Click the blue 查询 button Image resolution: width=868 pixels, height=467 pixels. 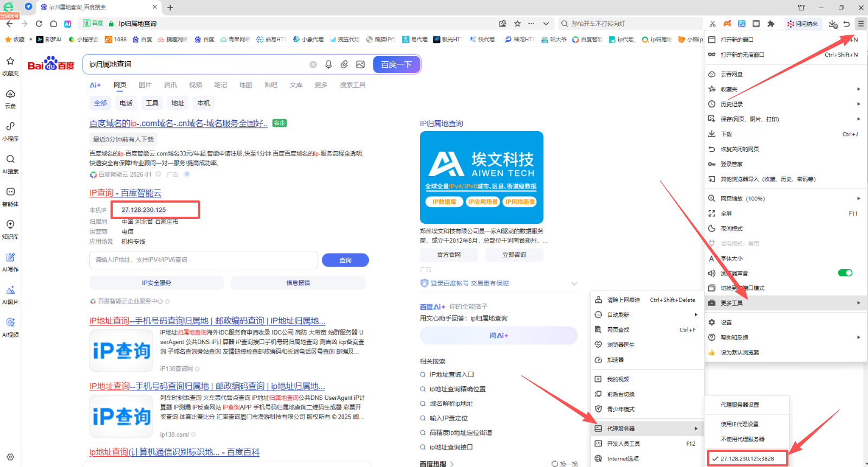tap(345, 260)
